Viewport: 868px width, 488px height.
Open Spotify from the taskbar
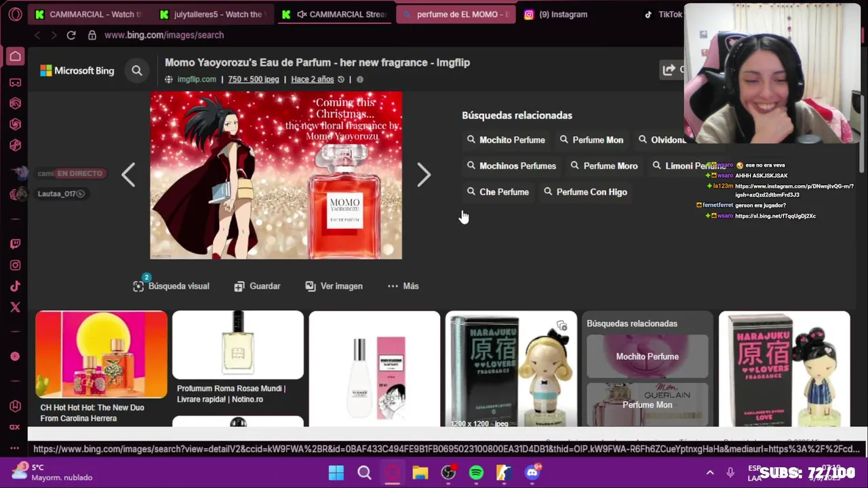(476, 472)
